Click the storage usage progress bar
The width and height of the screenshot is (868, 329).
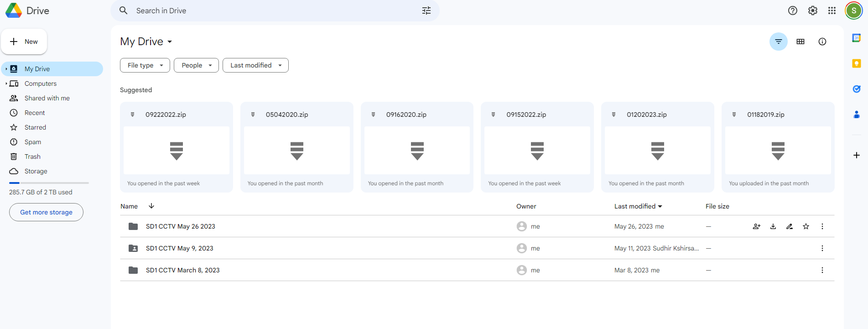[x=49, y=183]
